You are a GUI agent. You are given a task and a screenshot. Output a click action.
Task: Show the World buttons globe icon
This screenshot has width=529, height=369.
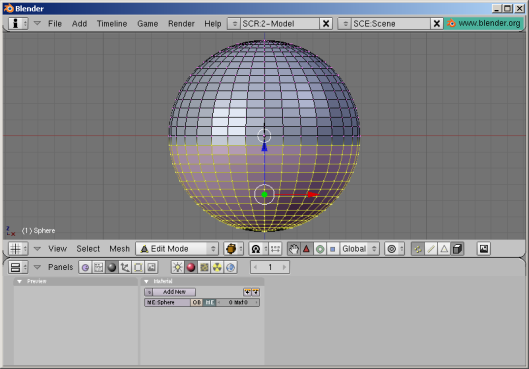pos(230,267)
